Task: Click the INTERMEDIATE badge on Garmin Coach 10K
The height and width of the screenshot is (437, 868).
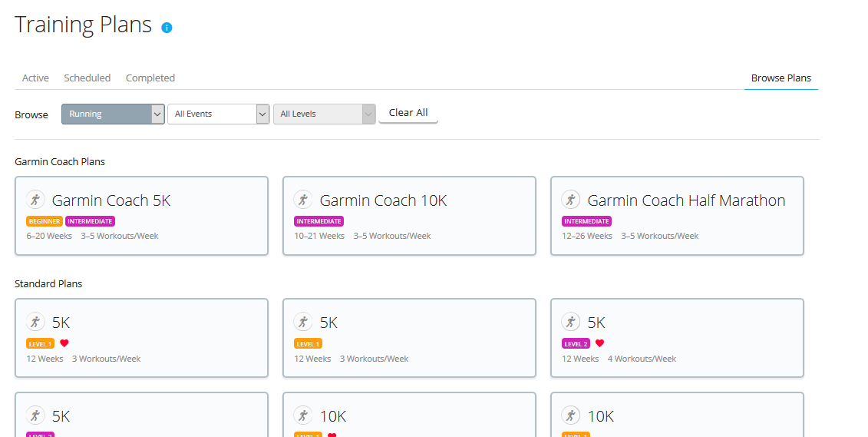Action: 318,221
